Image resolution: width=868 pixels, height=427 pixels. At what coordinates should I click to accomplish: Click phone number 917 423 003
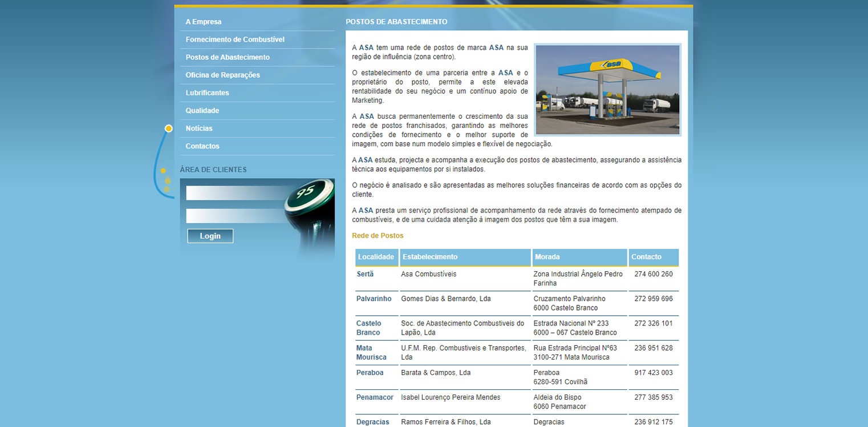coord(654,373)
